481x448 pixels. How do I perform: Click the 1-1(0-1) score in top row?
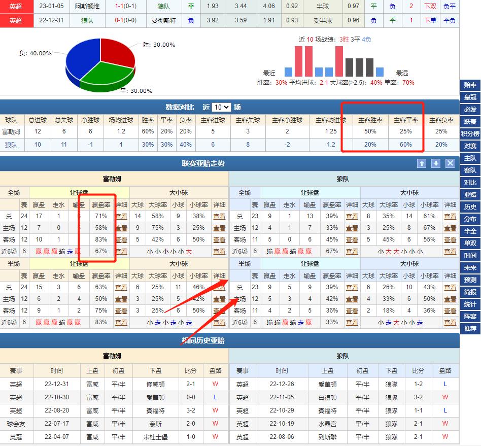click(126, 6)
